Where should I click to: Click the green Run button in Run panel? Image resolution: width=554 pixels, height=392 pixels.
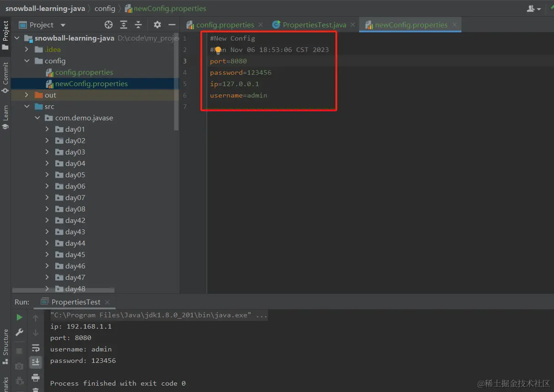pos(19,317)
